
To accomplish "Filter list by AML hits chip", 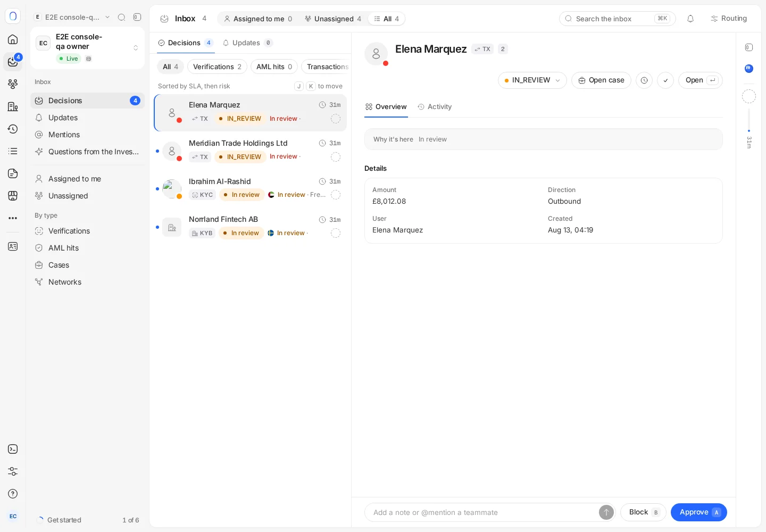I will coord(274,66).
